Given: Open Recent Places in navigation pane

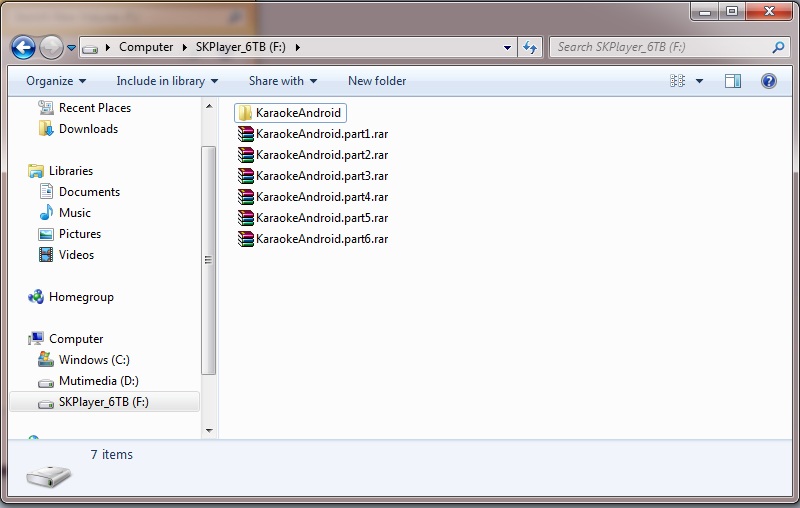Looking at the screenshot, I should pyautogui.click(x=95, y=108).
